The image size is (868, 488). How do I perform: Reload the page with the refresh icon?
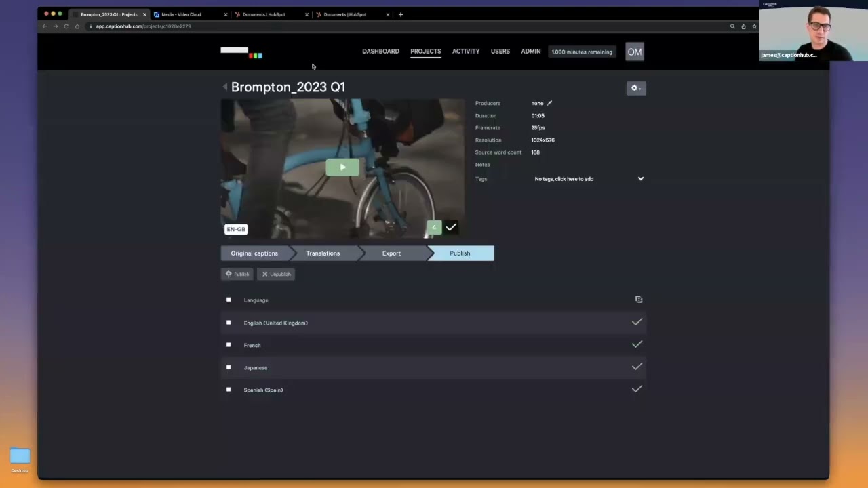point(66,26)
